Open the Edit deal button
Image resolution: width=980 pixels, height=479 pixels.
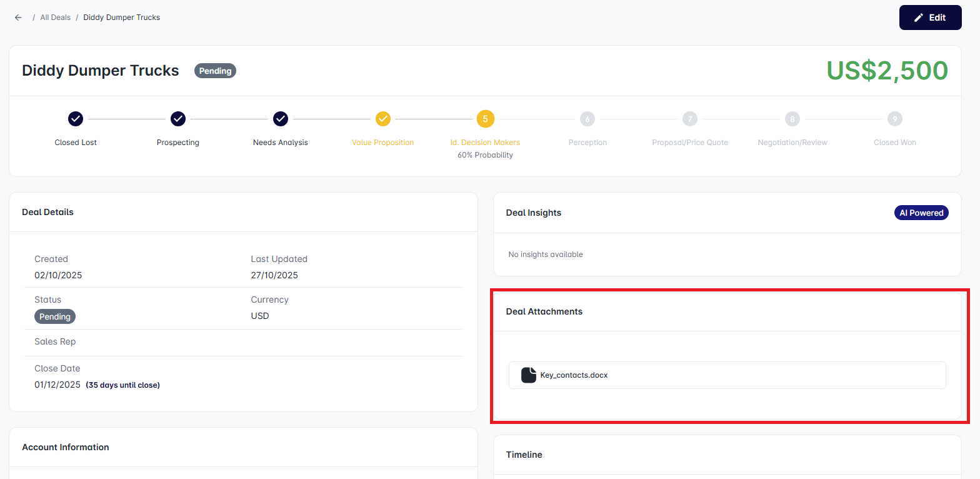pyautogui.click(x=930, y=18)
